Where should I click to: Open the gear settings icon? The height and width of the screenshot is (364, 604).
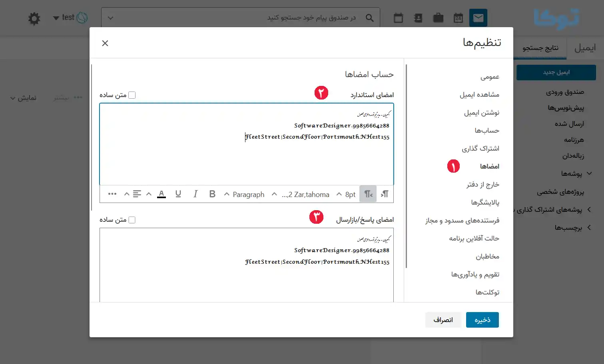point(34,18)
